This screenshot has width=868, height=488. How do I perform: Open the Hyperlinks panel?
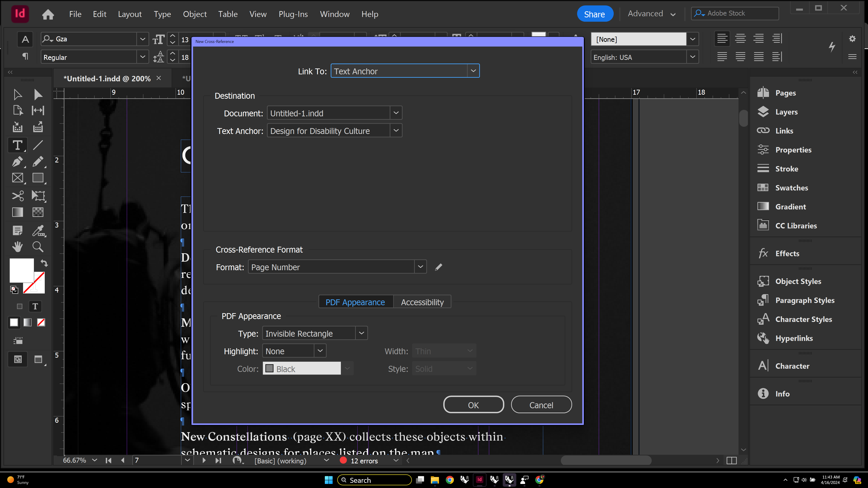(794, 338)
